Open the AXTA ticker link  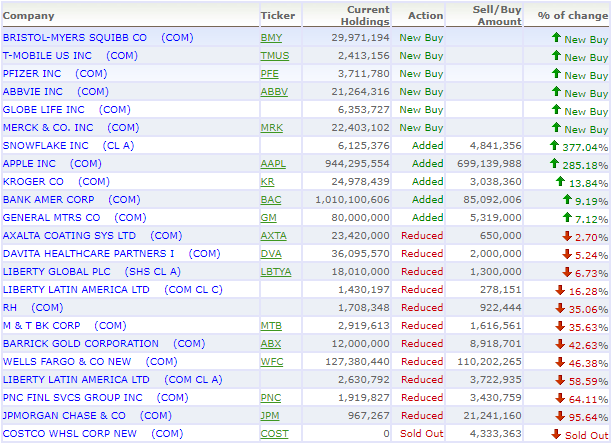pyautogui.click(x=274, y=236)
